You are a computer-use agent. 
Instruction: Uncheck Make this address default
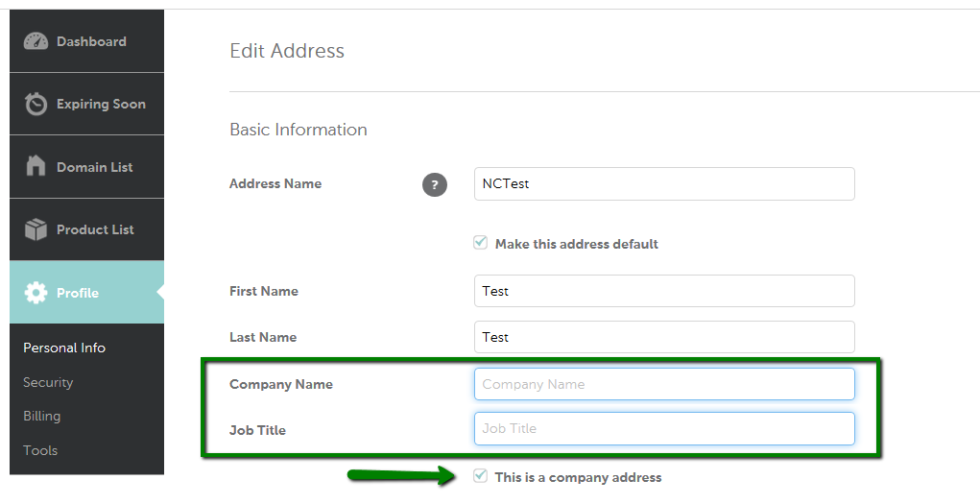pyautogui.click(x=480, y=243)
